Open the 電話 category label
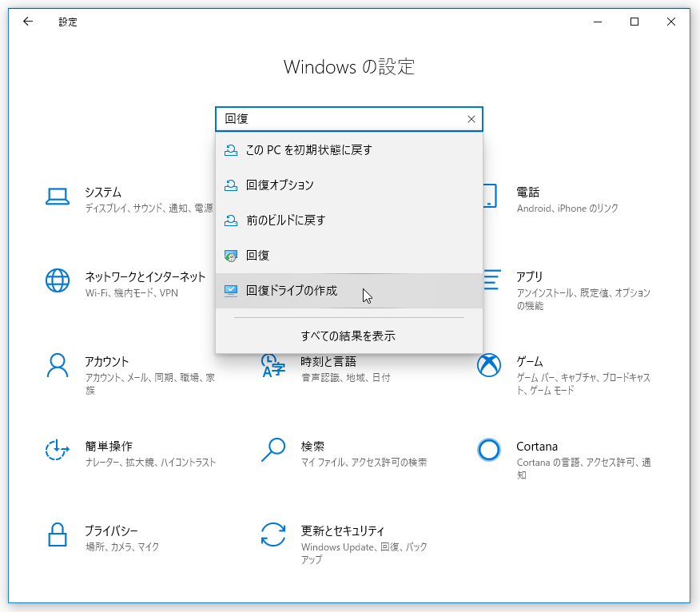The image size is (700, 612). coord(528,193)
